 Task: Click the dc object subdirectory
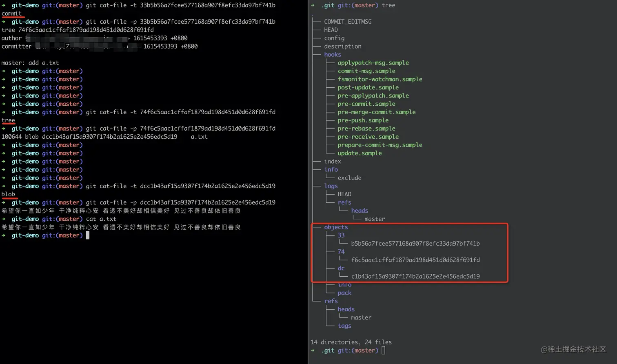[341, 268]
